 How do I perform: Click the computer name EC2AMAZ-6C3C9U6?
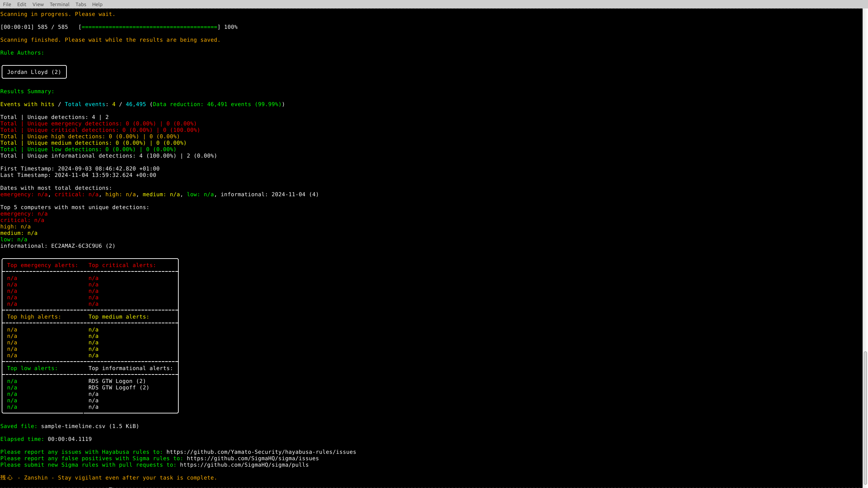77,246
